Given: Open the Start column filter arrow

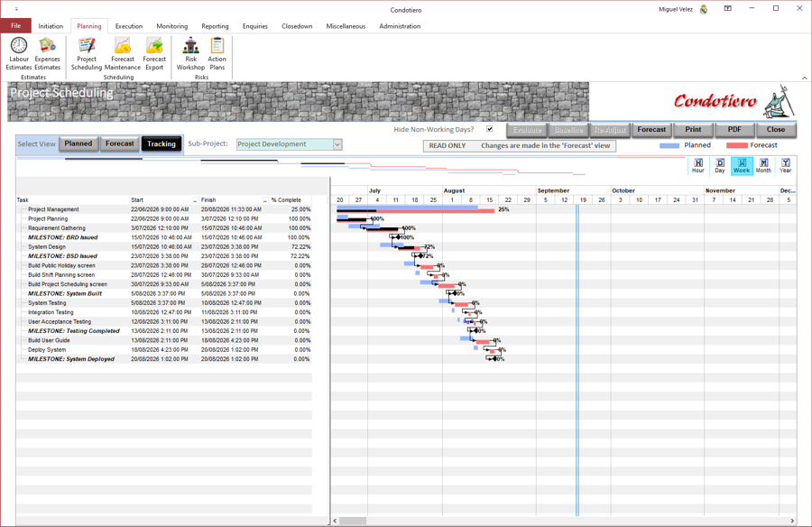Looking at the screenshot, I should pos(195,200).
